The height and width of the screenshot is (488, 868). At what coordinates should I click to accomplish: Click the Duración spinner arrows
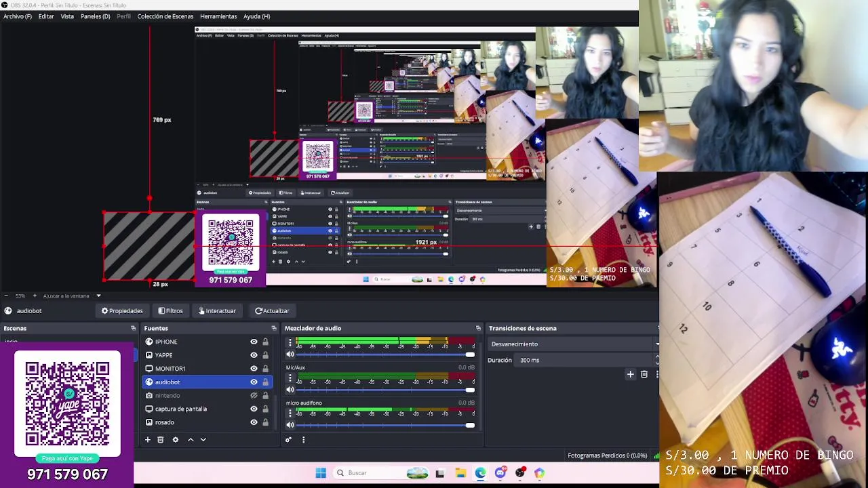tap(657, 360)
